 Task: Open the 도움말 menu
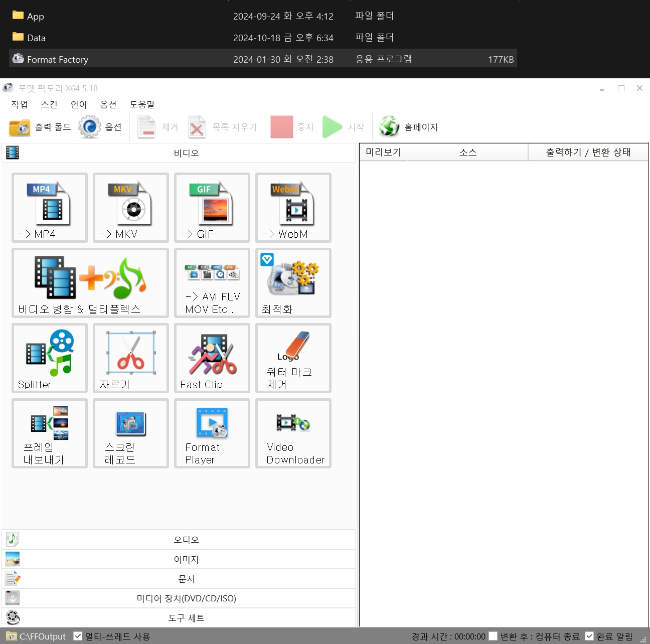point(142,104)
